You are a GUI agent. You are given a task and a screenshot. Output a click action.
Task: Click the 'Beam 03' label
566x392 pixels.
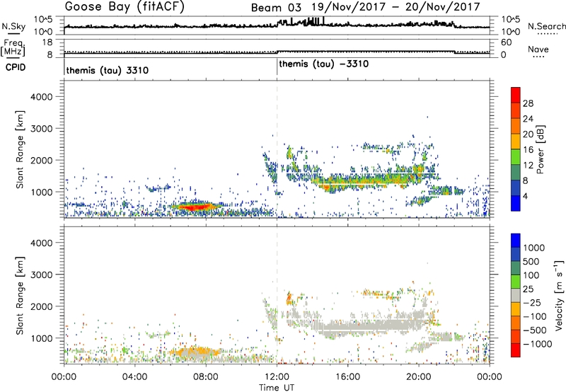click(276, 8)
